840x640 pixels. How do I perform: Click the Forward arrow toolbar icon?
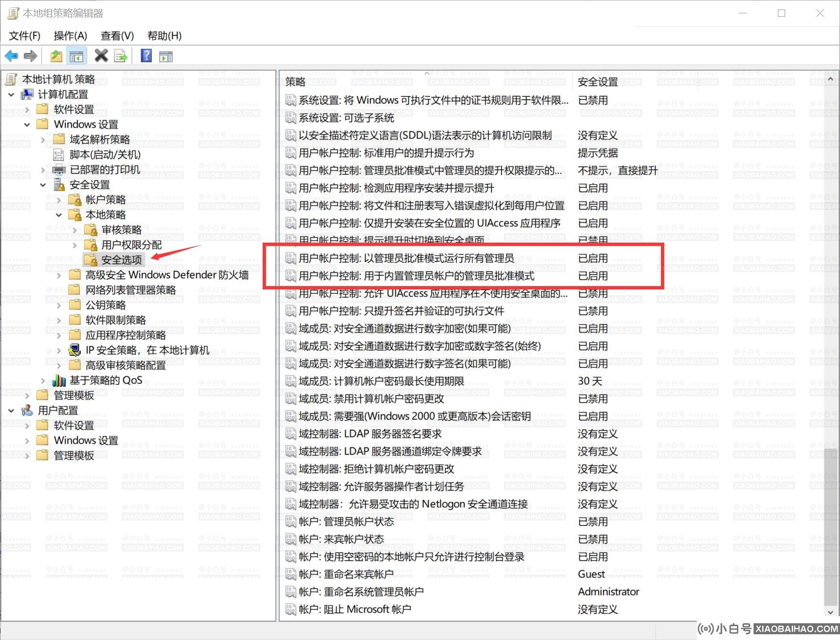[31, 56]
